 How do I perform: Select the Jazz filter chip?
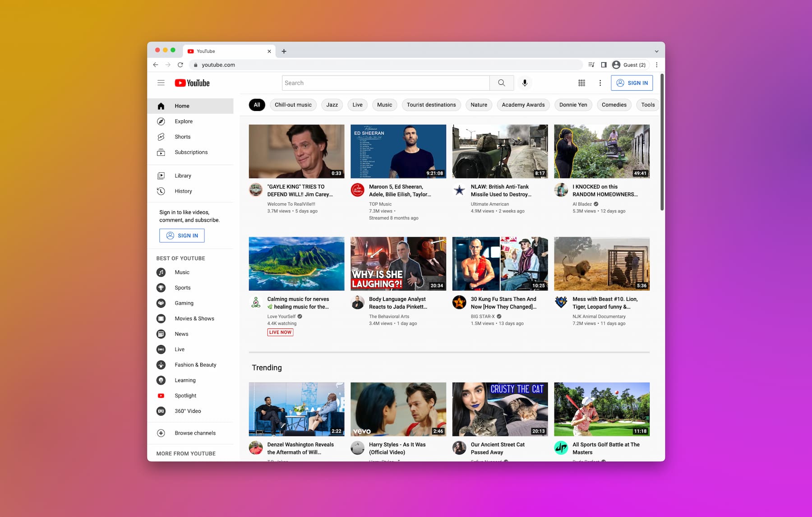click(332, 105)
